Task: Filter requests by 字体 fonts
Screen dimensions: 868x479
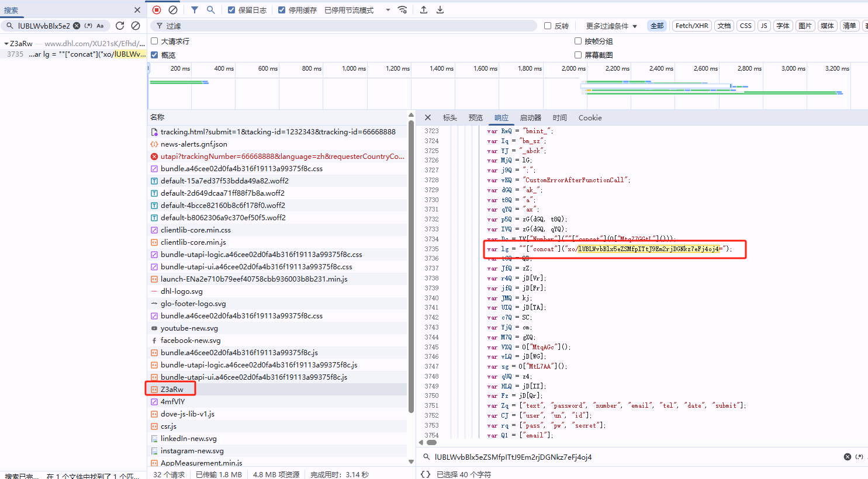Action: click(783, 26)
